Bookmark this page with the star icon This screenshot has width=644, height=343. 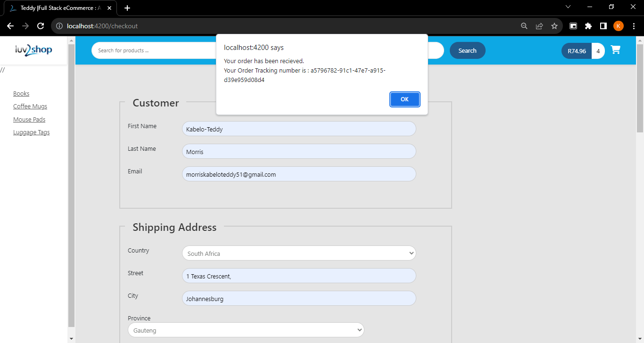(554, 26)
